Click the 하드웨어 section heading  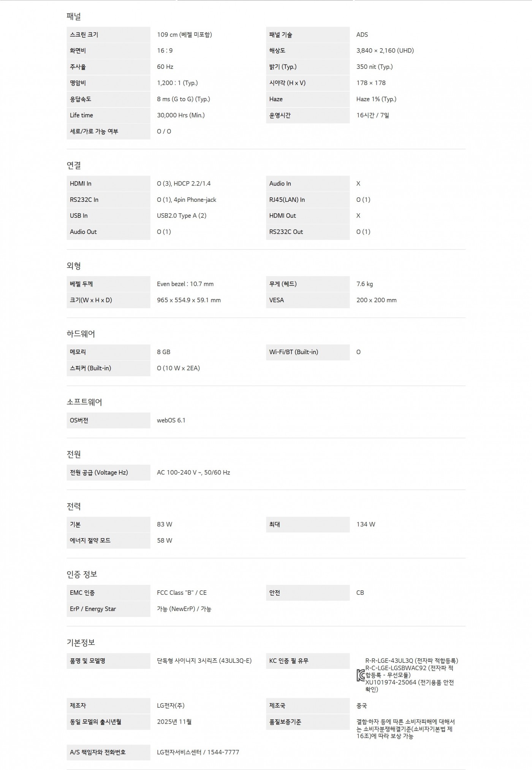tap(81, 334)
